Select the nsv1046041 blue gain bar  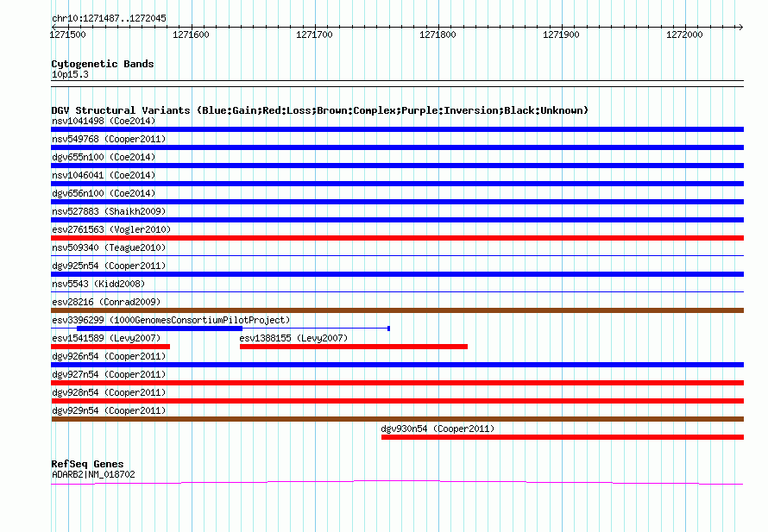coord(397,184)
